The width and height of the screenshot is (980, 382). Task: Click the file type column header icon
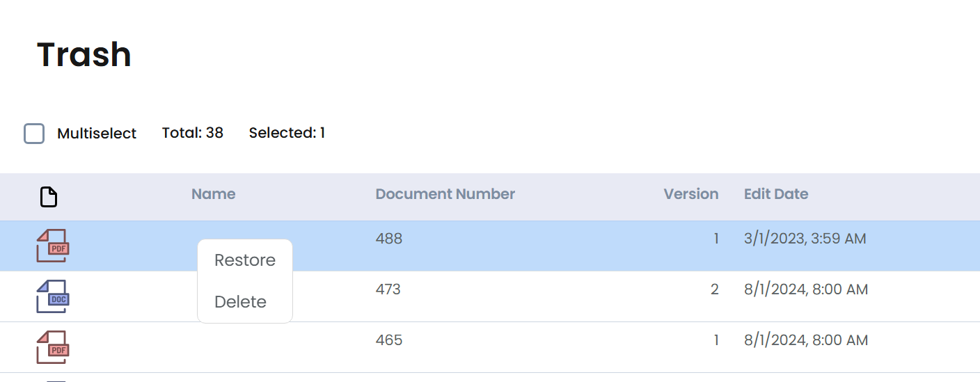(x=49, y=197)
